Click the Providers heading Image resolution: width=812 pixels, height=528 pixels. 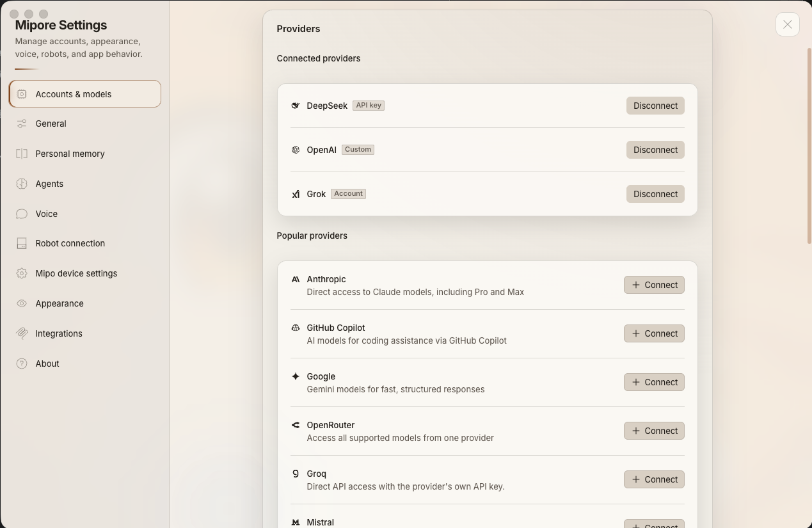(x=298, y=29)
